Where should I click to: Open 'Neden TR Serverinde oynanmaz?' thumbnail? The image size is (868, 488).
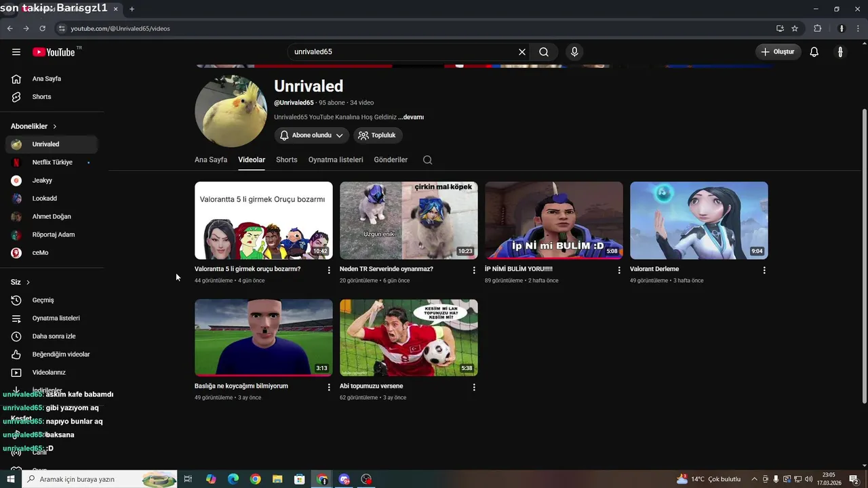409,220
